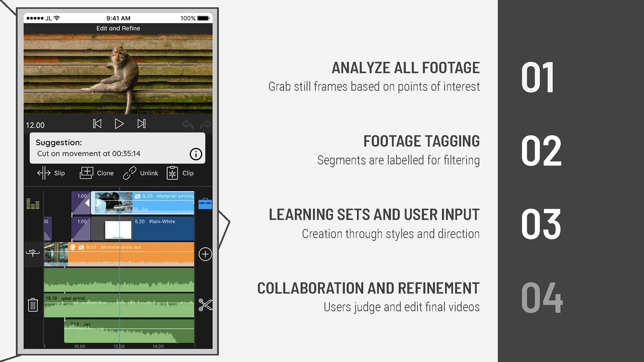
Task: Tap the trash delete icon
Action: click(33, 305)
